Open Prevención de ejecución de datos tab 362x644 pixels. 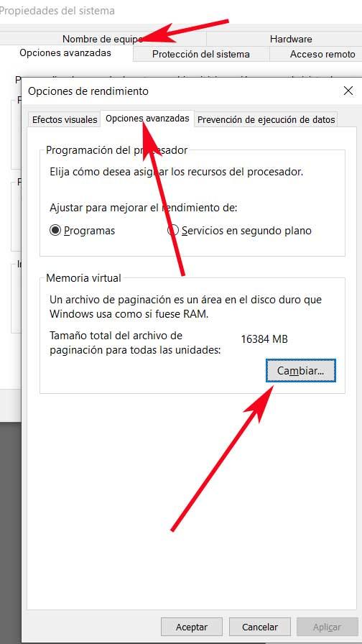coord(266,119)
